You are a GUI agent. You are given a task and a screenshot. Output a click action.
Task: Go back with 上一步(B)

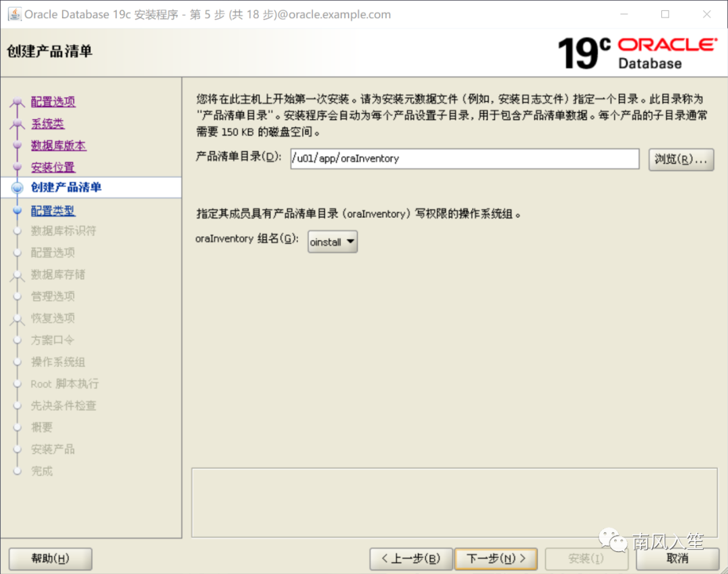click(411, 558)
